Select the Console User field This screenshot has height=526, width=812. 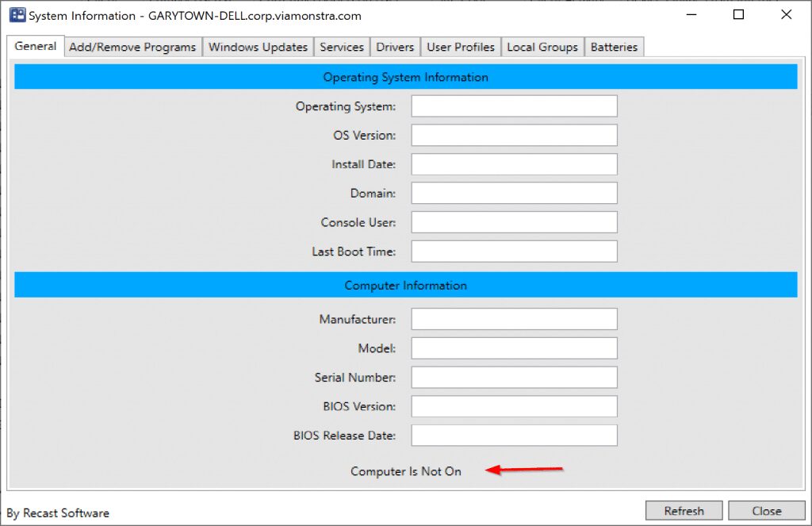(514, 222)
